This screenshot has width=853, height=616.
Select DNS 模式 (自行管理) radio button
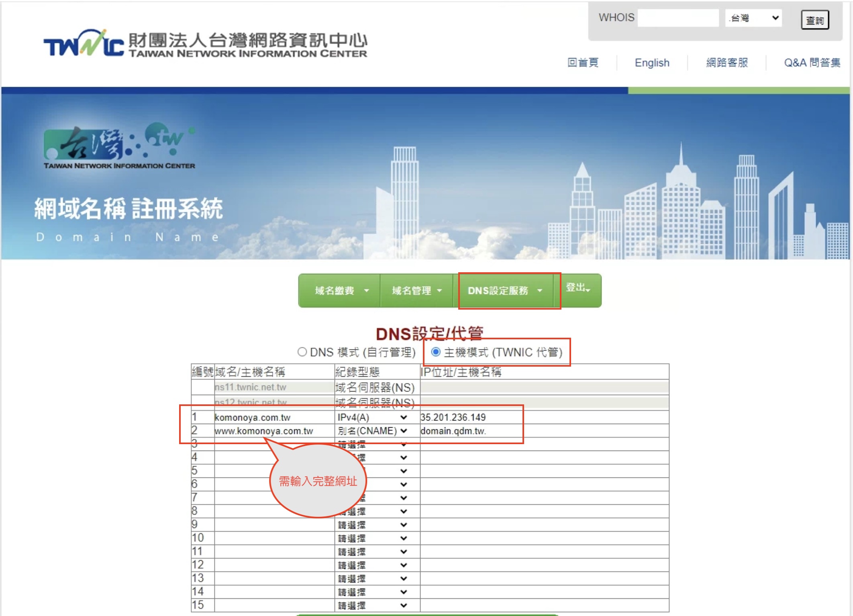click(x=302, y=352)
